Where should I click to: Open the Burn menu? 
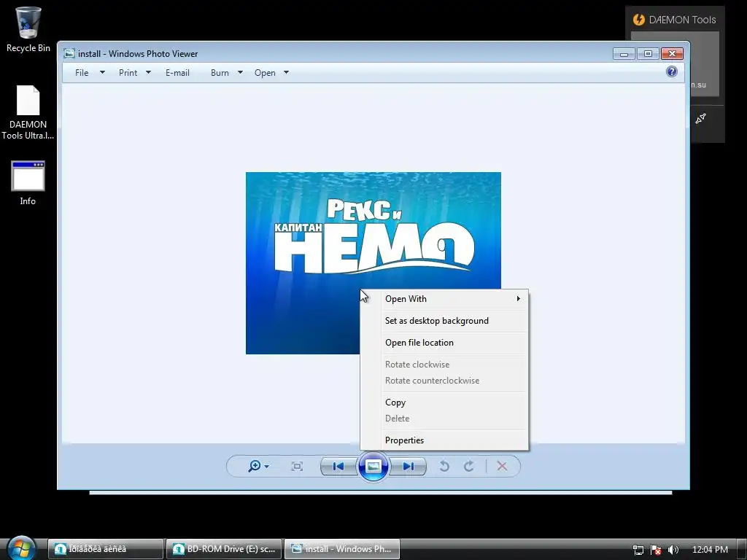(220, 73)
